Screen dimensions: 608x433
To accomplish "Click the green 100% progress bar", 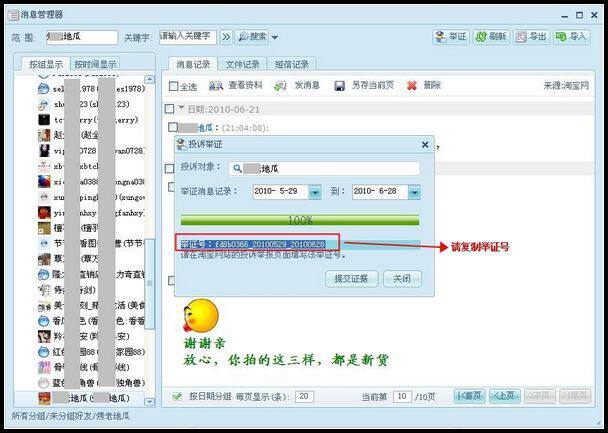I will (300, 219).
